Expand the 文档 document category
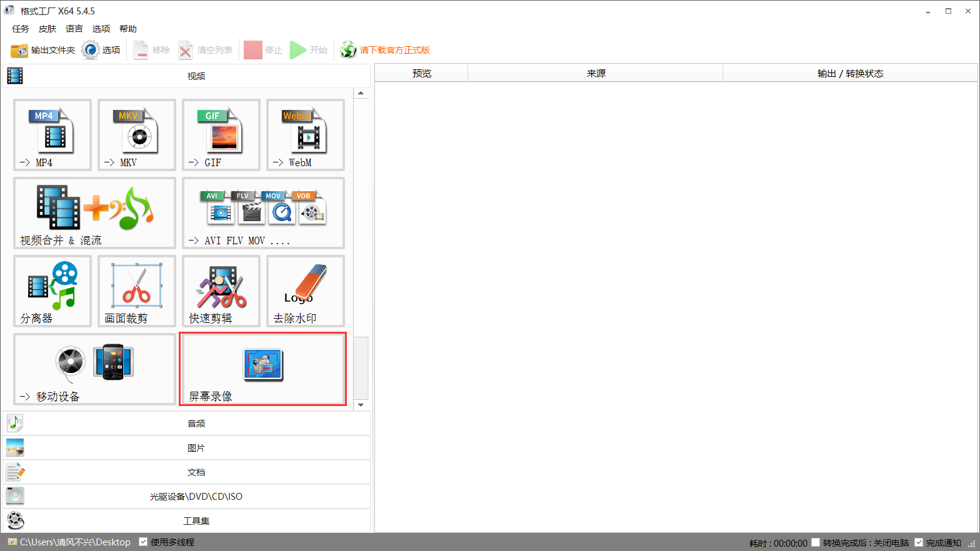 point(187,472)
